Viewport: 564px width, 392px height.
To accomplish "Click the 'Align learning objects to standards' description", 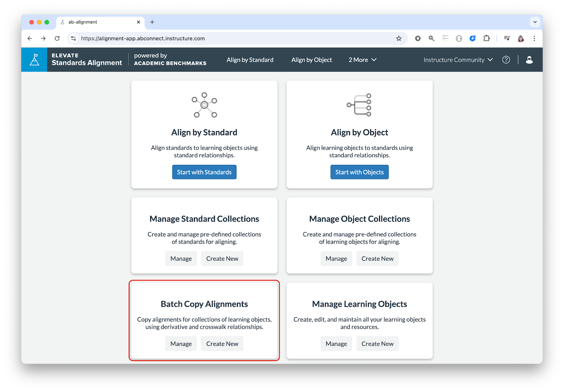I will click(x=360, y=151).
